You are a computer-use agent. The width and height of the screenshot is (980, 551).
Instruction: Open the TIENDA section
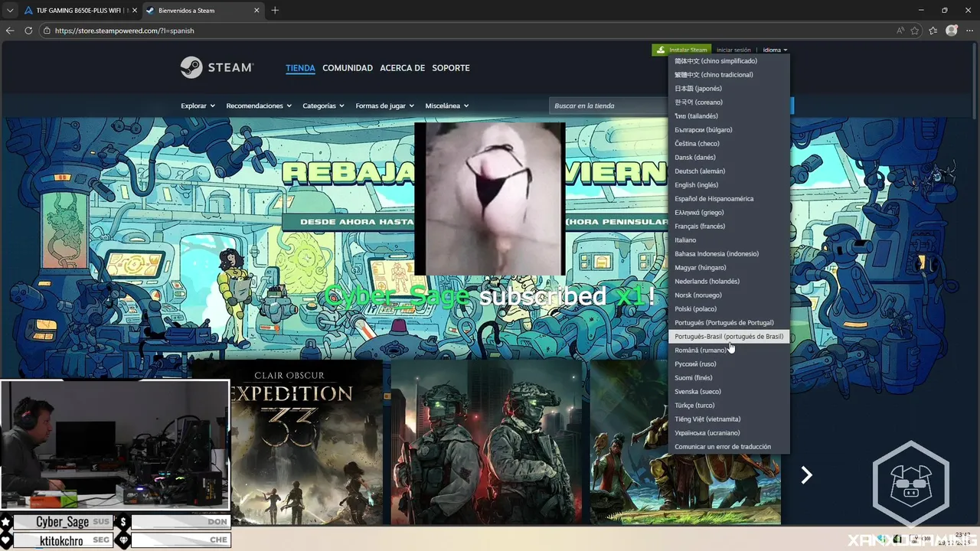(x=300, y=68)
